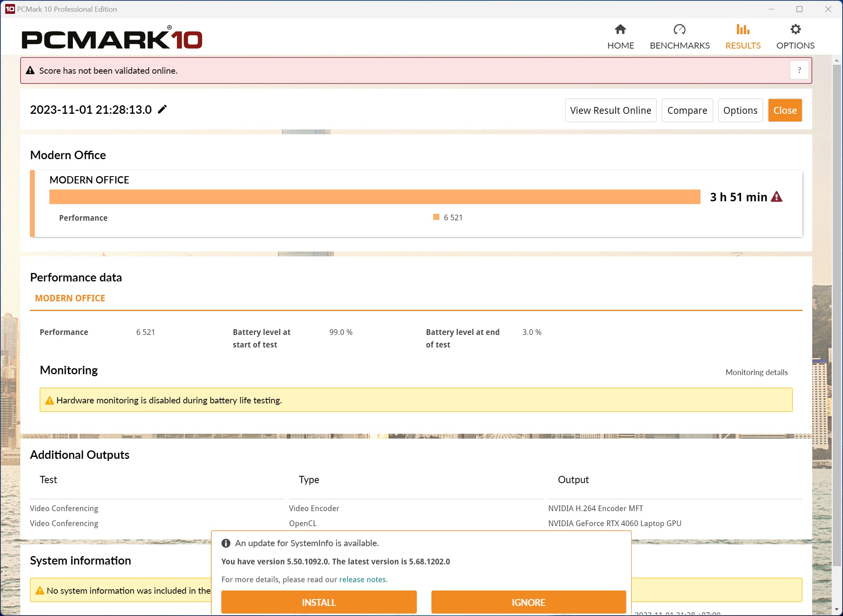
Task: Maximize the PCMark 10 window
Action: click(799, 9)
